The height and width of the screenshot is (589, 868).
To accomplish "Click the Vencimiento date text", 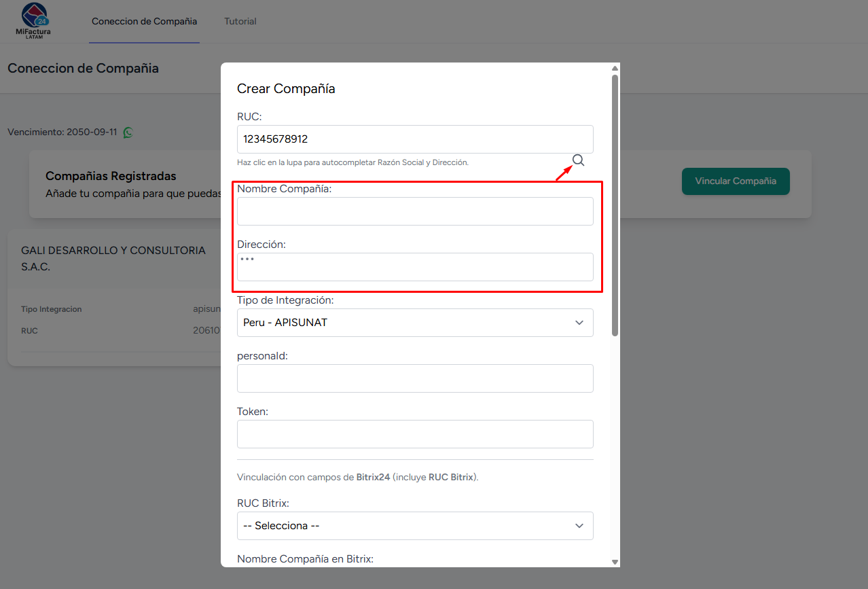I will coord(62,132).
